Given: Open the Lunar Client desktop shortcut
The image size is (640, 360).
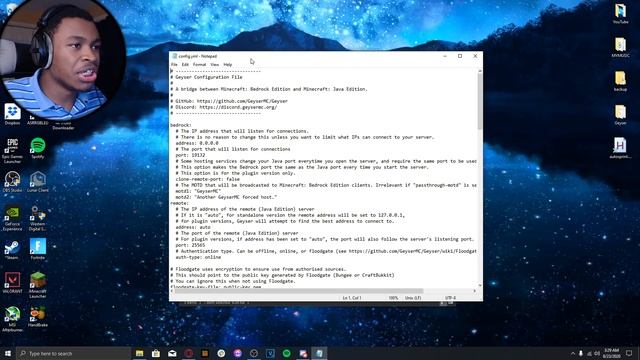Looking at the screenshot, I should (x=38, y=182).
